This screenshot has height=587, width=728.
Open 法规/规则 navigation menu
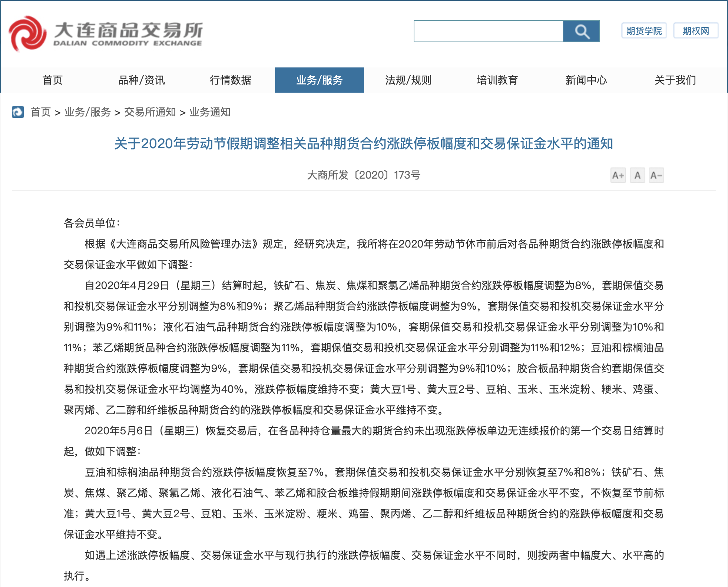(408, 80)
